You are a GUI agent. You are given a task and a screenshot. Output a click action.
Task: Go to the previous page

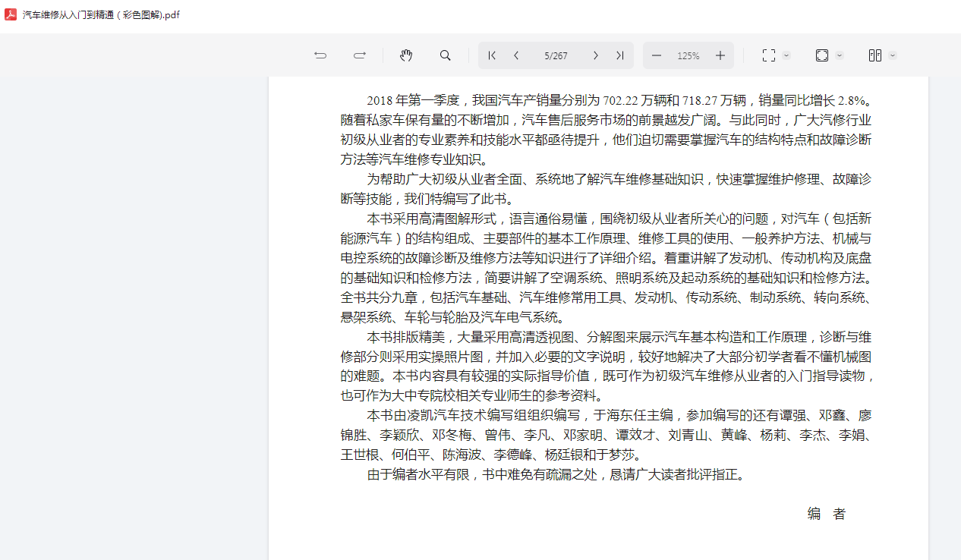pos(516,55)
